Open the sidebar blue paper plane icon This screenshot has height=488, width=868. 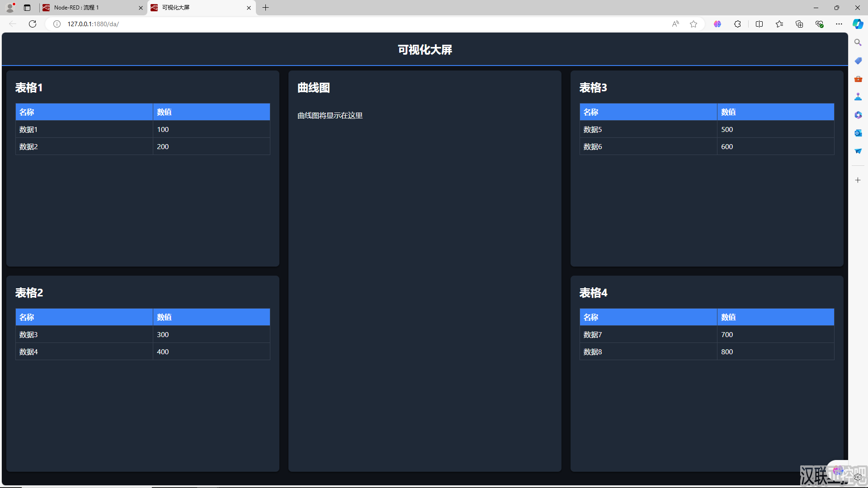pyautogui.click(x=858, y=151)
